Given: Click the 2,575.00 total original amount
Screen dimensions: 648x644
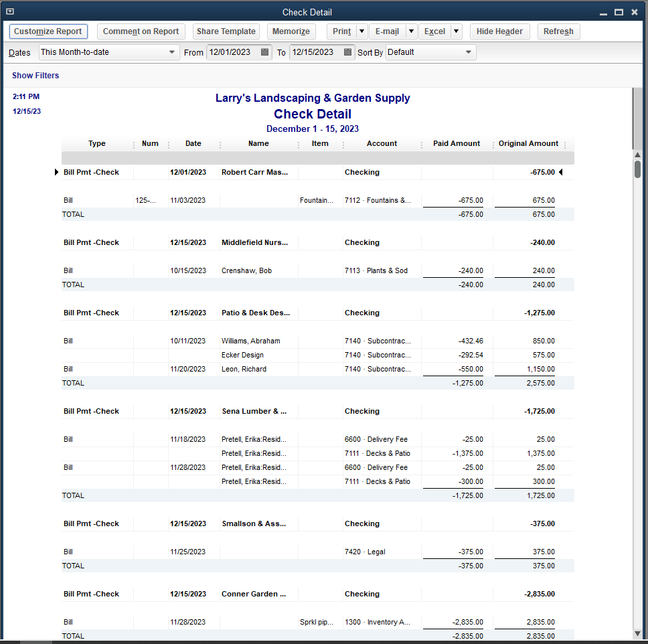Looking at the screenshot, I should click(540, 383).
